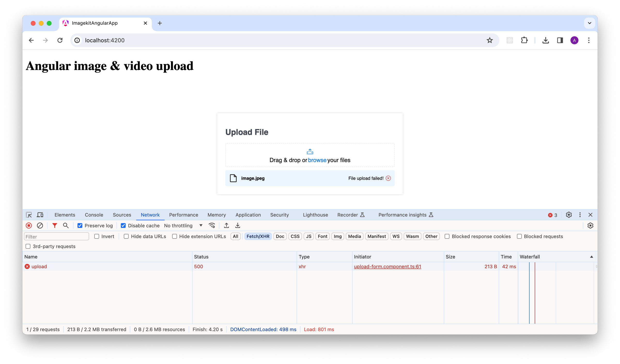Image resolution: width=620 pixels, height=364 pixels.
Task: Select the inspect element picker tool
Action: click(29, 215)
